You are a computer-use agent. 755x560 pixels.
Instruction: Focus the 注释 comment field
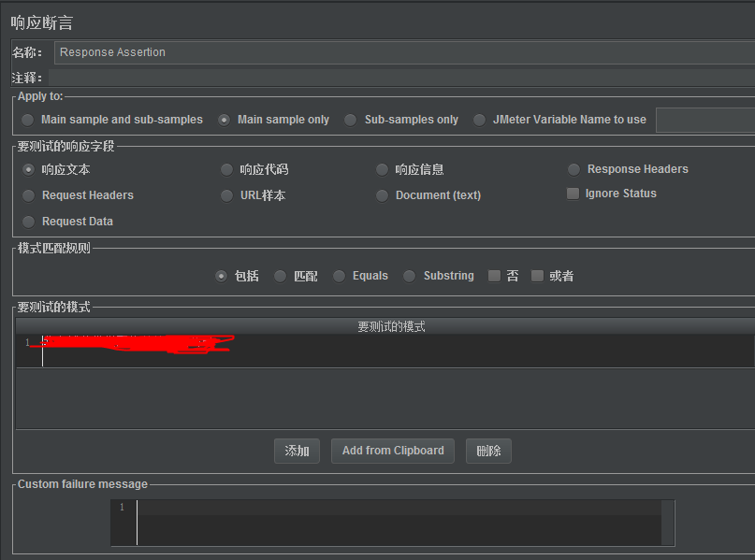point(401,78)
